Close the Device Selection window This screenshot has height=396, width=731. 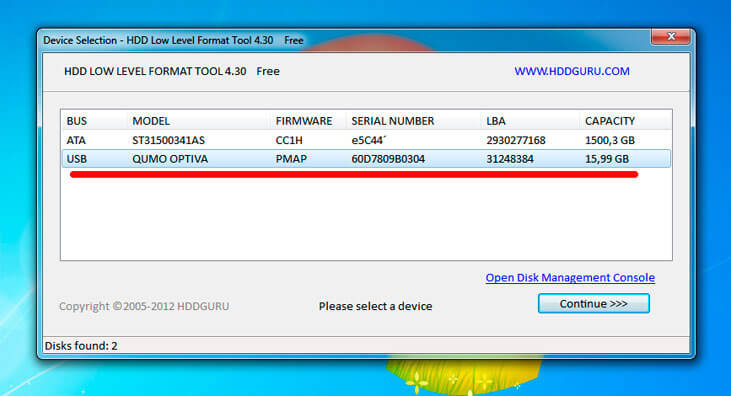coord(670,36)
